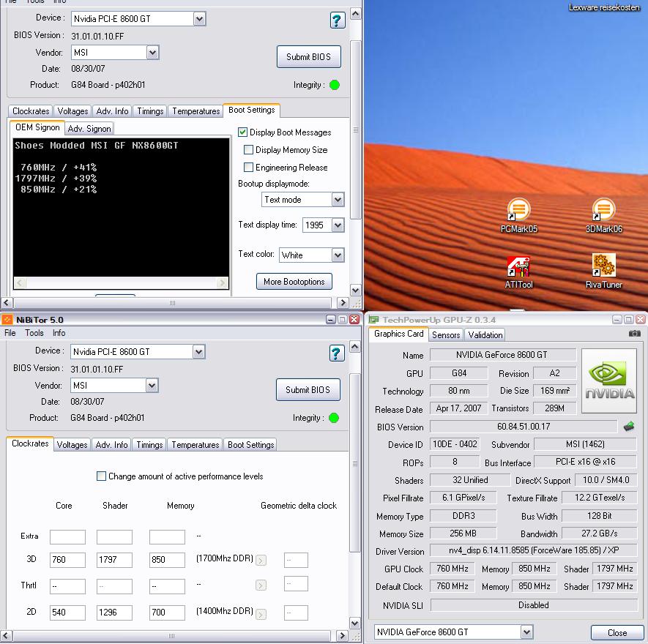Viewport: 648px width, 644px height.
Task: Click green Integrity indicator in upper NiBiTor
Action: [335, 85]
